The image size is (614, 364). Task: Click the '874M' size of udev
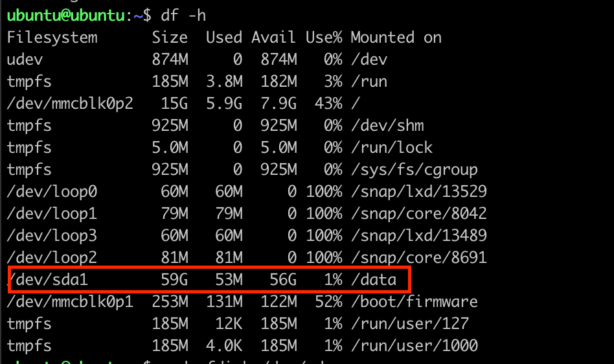click(x=170, y=60)
